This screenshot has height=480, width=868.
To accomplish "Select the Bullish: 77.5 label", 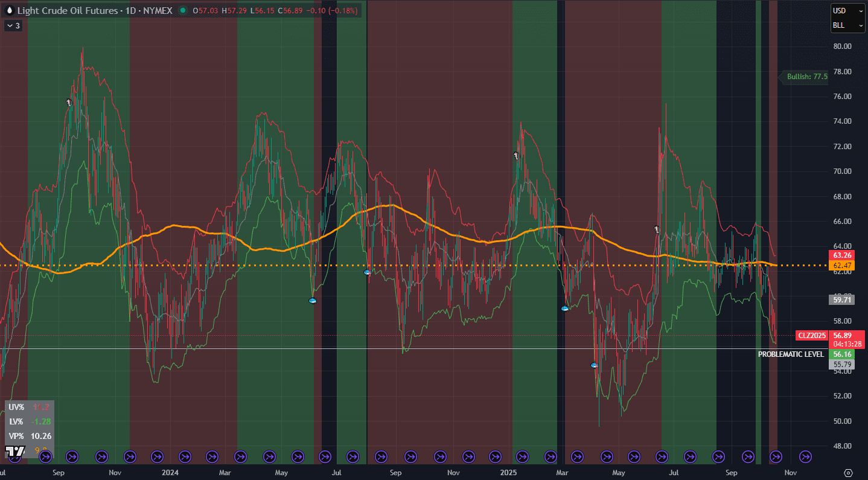I will 806,77.
